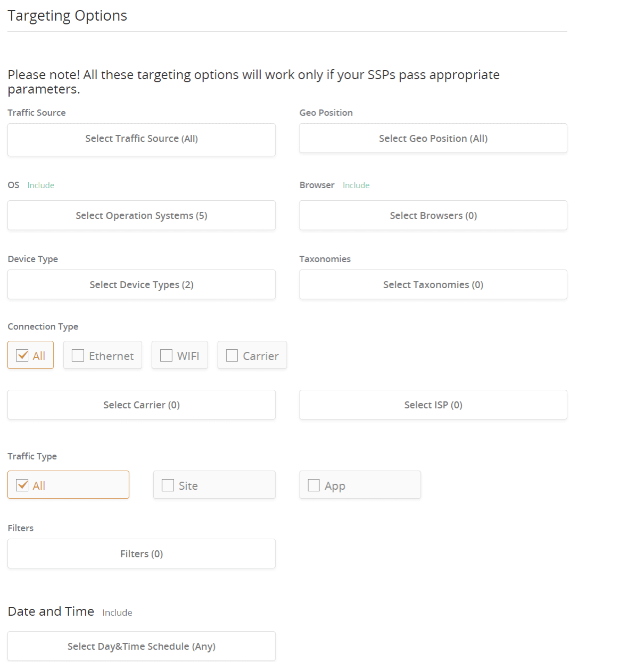Viewport: 644px width, 662px height.
Task: Open the Select ISP picker
Action: click(433, 405)
